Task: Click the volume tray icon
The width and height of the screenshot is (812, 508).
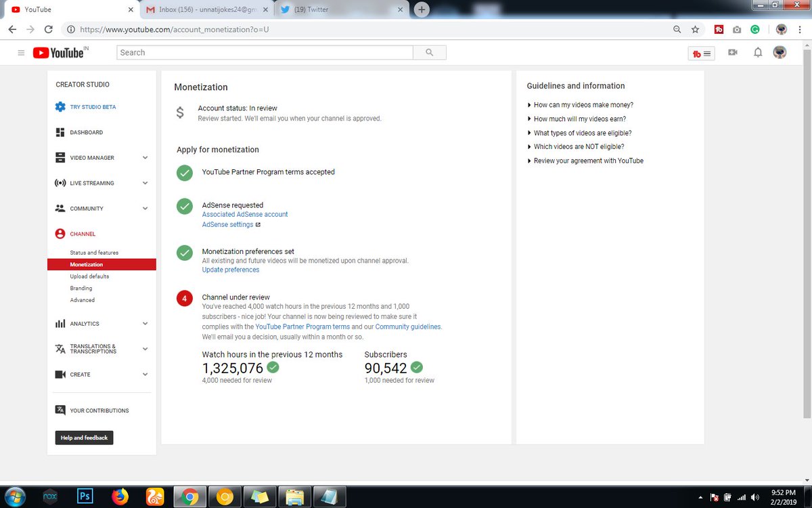Action: [x=754, y=496]
